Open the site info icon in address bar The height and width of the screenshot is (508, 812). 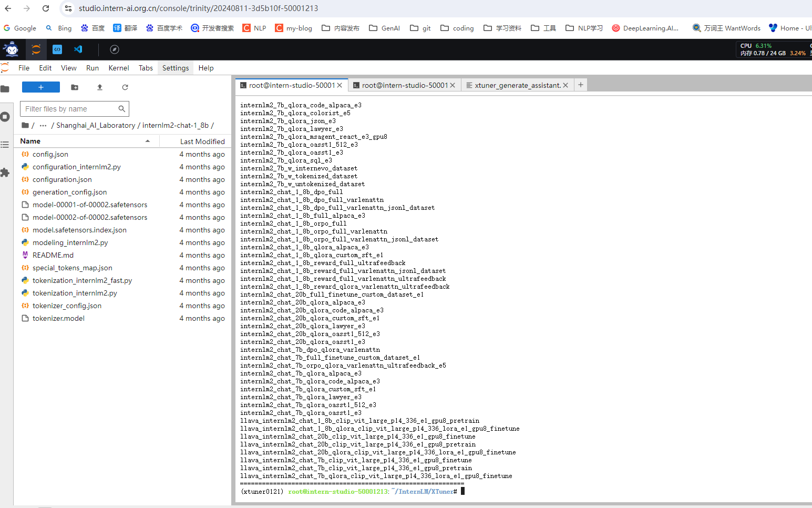68,8
